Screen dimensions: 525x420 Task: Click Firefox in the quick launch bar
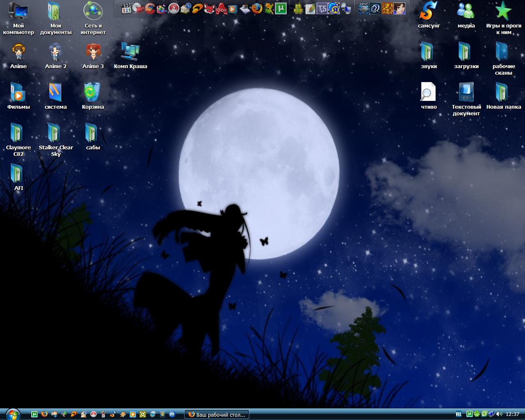pos(44,414)
